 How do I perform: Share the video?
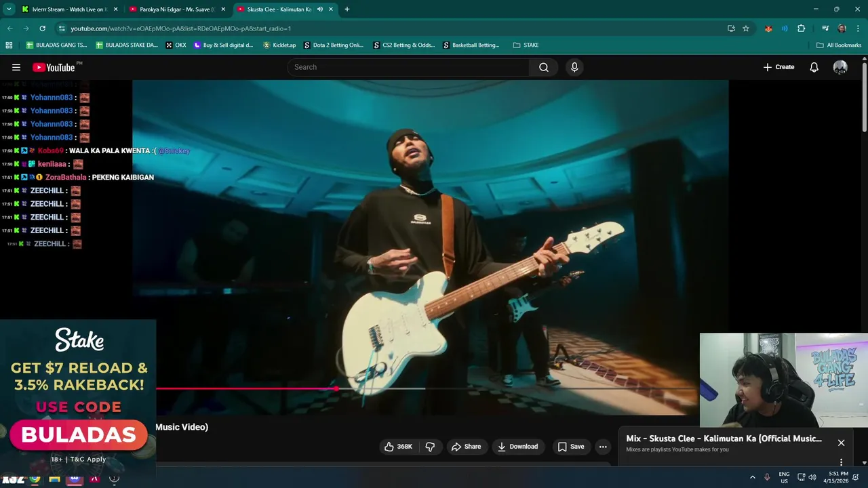point(466,447)
